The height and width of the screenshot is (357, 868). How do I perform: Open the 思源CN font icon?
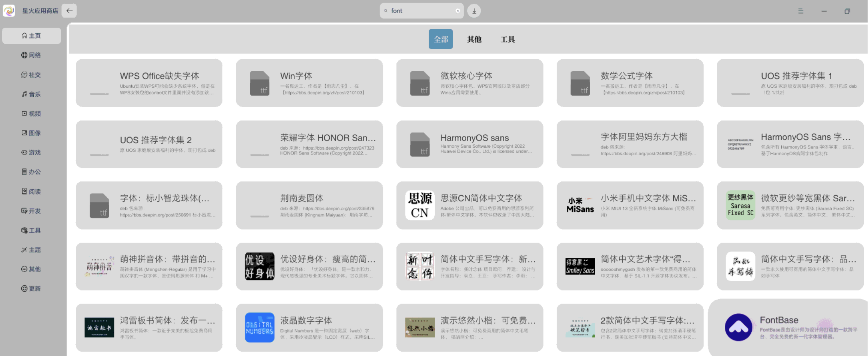pyautogui.click(x=420, y=205)
